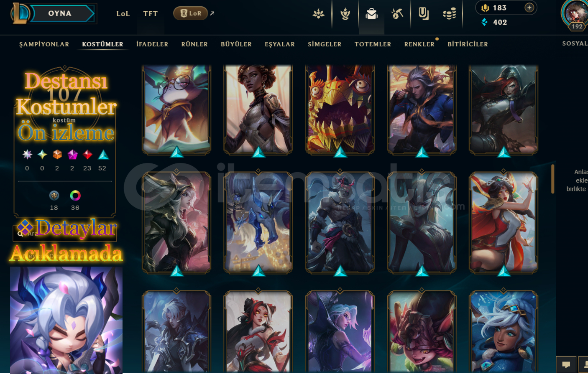Open the chat bubble icon
This screenshot has height=374, width=588.
(x=566, y=365)
